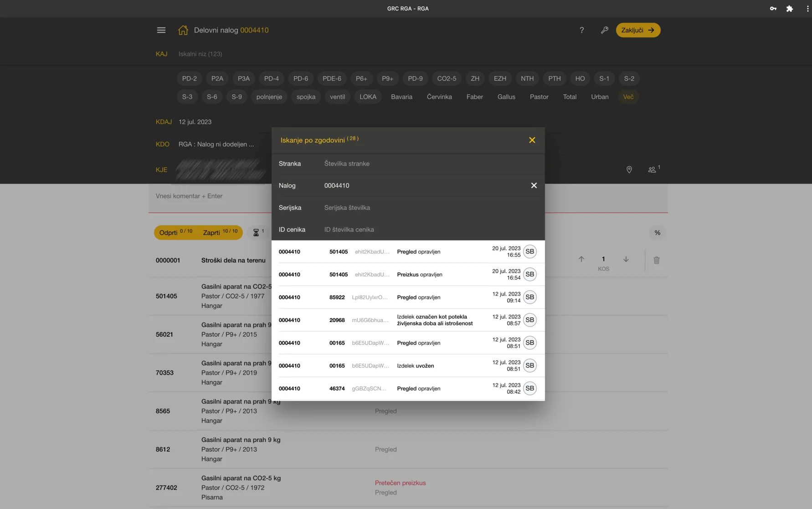This screenshot has height=509, width=812.
Task: Click the people contacts icon
Action: click(x=652, y=170)
